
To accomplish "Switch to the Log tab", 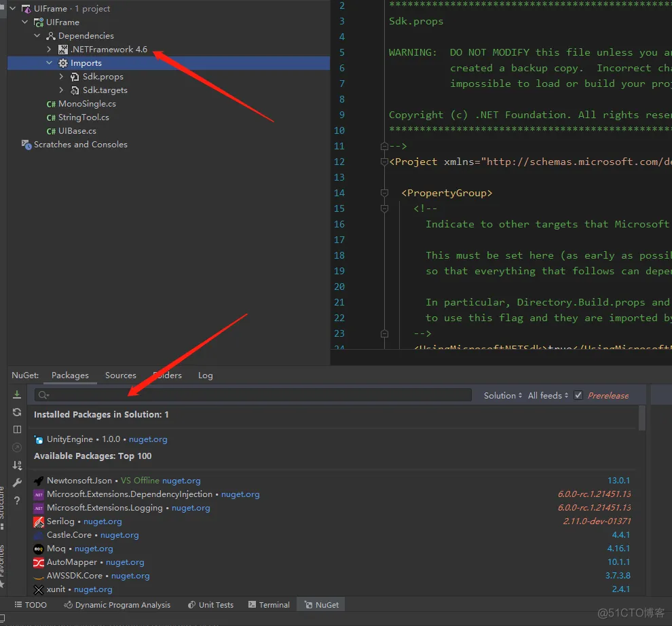I will pyautogui.click(x=205, y=375).
